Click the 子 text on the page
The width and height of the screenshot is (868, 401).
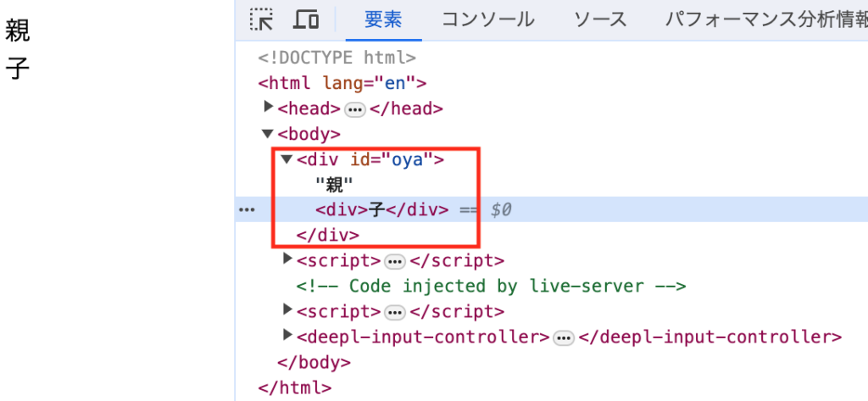[17, 70]
